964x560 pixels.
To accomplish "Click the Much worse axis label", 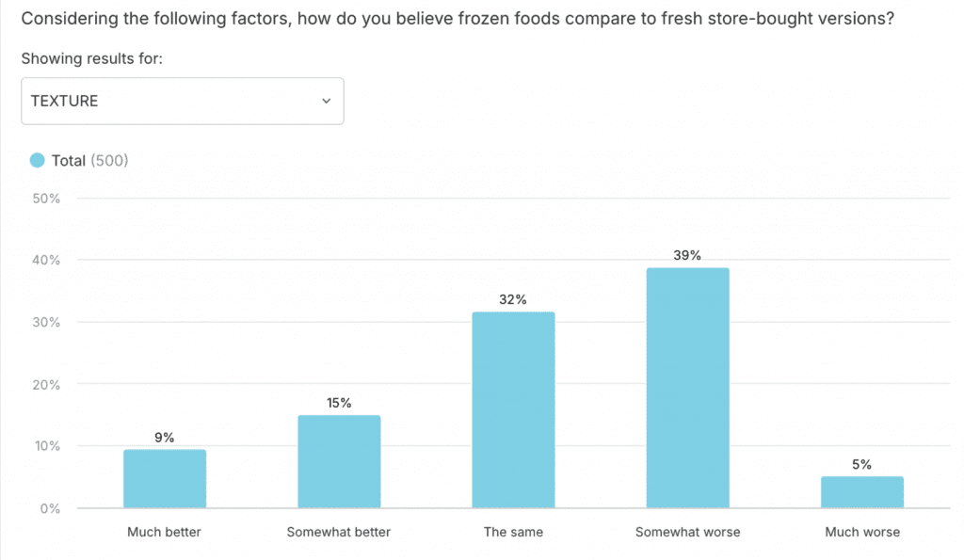I will tap(861, 532).
